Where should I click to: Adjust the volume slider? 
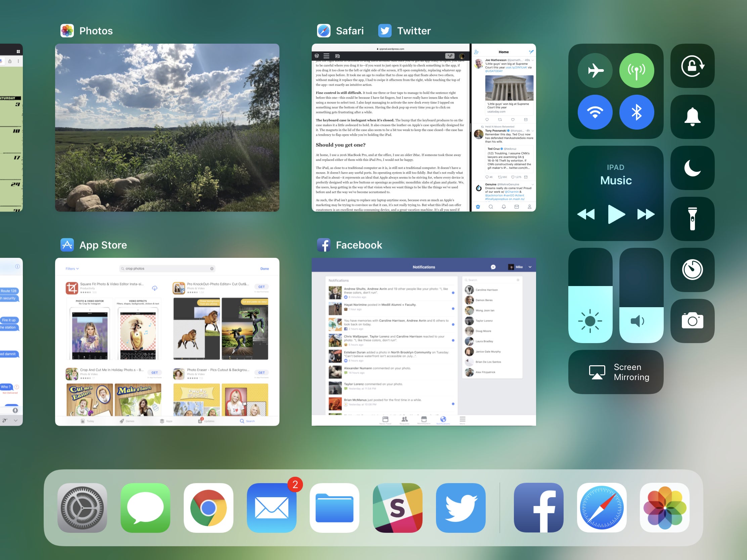641,295
